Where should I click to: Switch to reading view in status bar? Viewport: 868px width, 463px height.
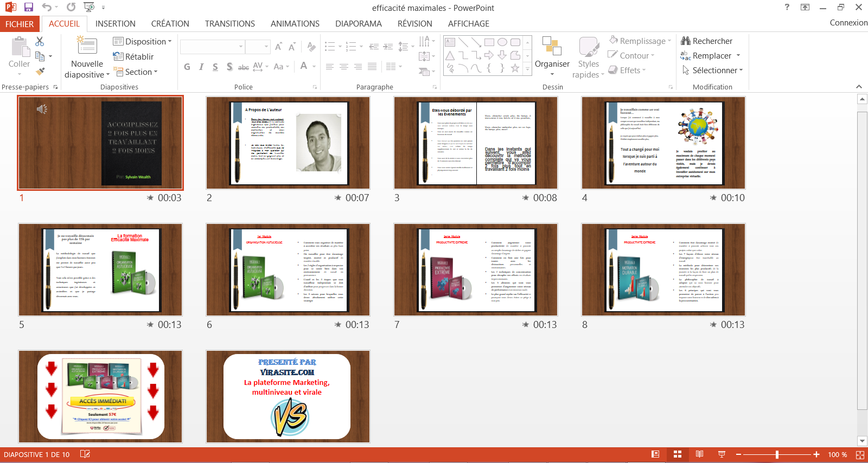(x=699, y=454)
